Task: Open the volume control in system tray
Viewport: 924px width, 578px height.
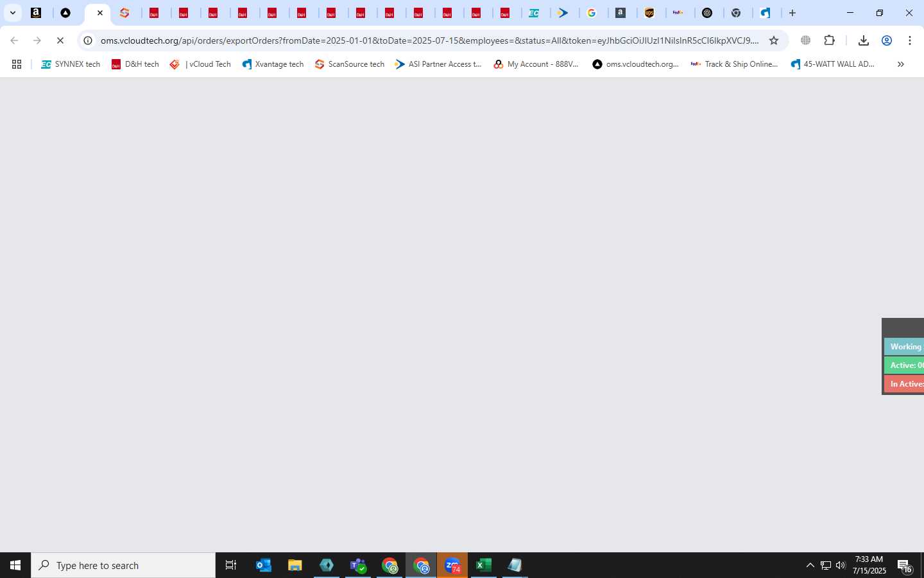Action: point(841,565)
